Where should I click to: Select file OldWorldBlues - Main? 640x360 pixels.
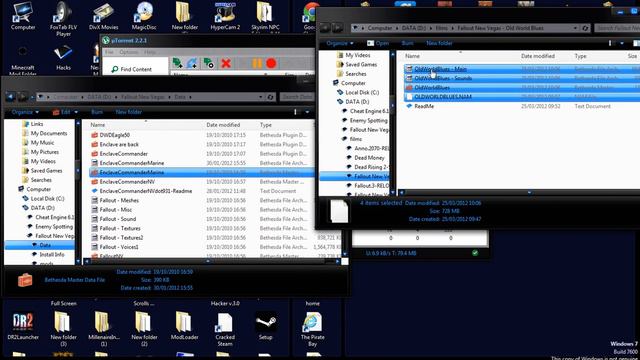[x=440, y=69]
